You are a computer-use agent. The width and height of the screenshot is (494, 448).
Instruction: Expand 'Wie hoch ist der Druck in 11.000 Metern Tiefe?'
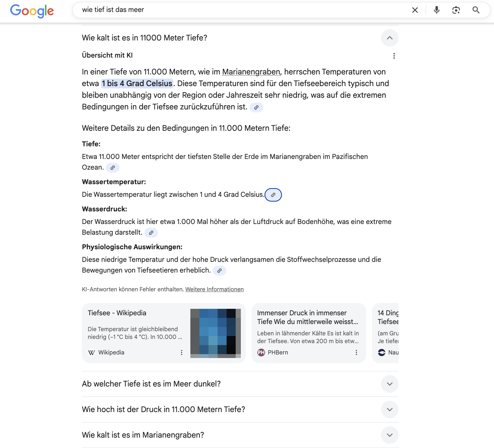389,409
